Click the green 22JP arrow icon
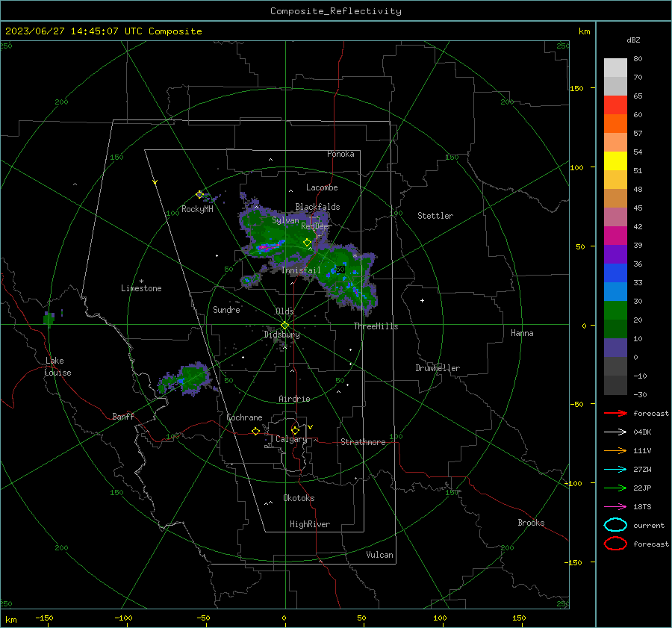The height and width of the screenshot is (628, 672). (615, 488)
